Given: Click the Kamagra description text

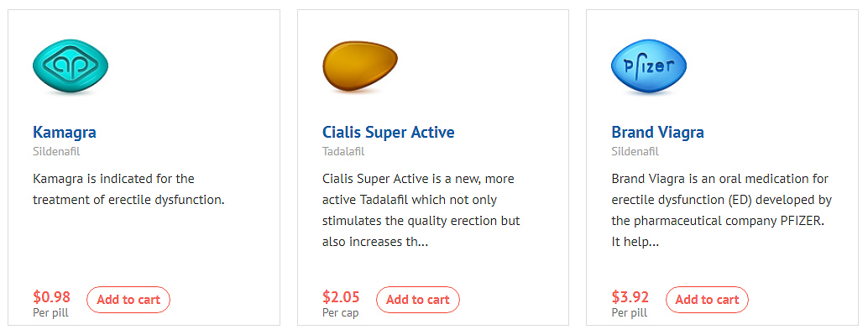Looking at the screenshot, I should (x=128, y=190).
